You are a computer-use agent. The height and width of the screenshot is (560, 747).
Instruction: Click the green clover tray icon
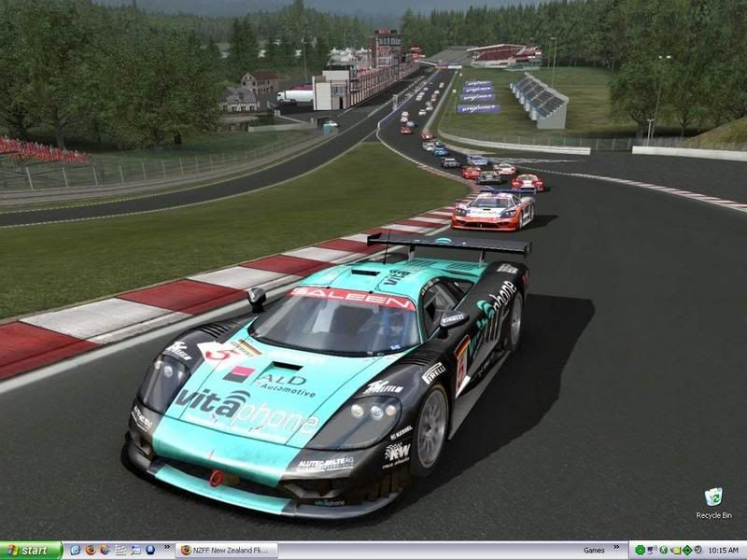(x=639, y=551)
